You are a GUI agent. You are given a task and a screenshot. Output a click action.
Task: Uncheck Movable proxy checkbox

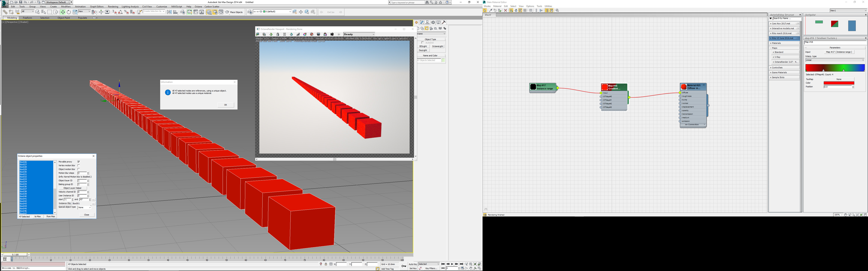coord(78,162)
